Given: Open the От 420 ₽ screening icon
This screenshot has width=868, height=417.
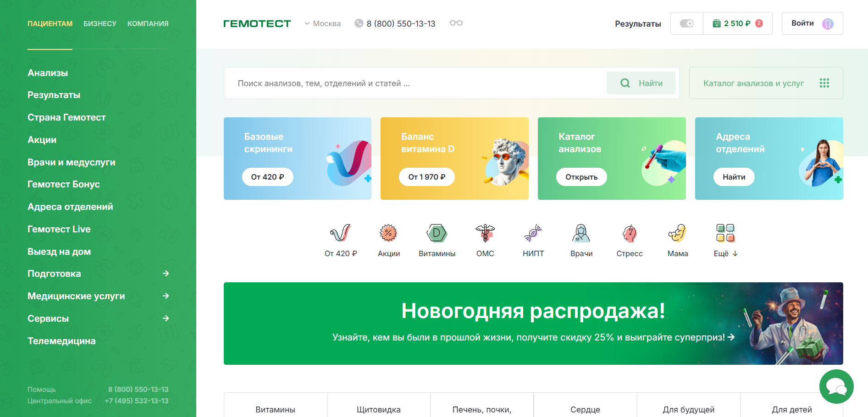Looking at the screenshot, I should tap(341, 233).
